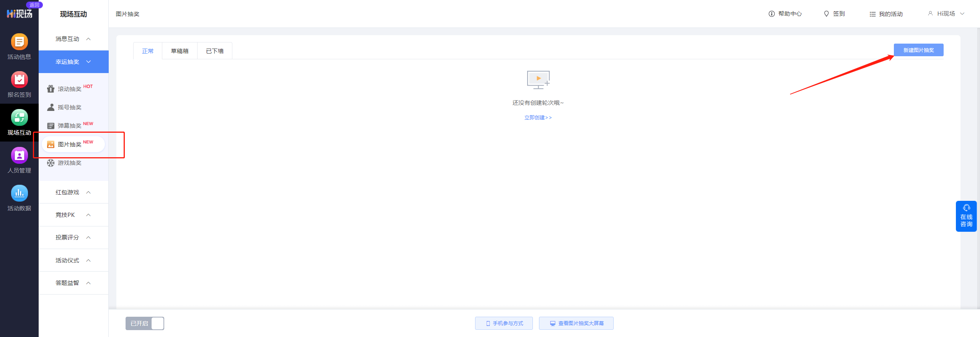Open 滚动抽奖 gift icon item
Image resolution: width=980 pixels, height=337 pixels.
pos(69,89)
